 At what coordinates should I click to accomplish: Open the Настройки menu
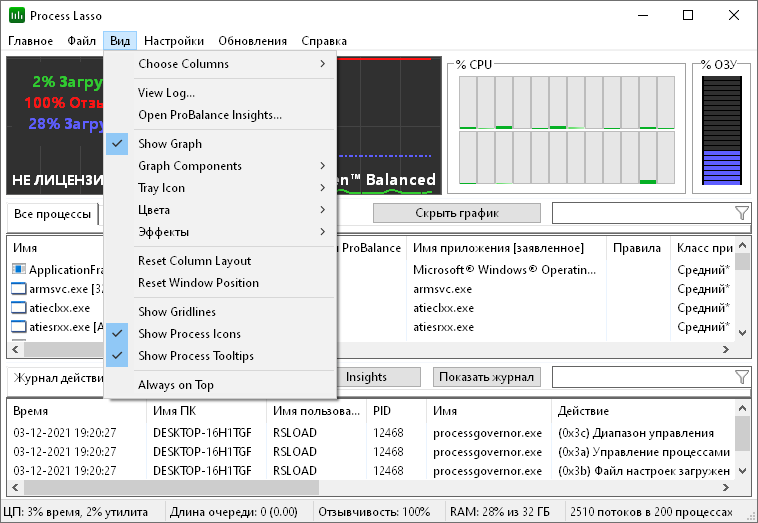(x=174, y=41)
